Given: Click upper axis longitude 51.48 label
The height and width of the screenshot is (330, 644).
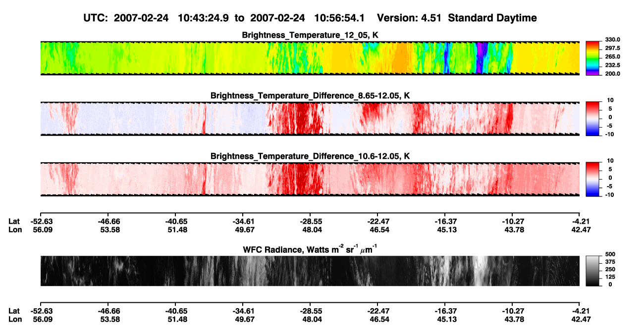Looking at the screenshot, I should click(176, 230).
